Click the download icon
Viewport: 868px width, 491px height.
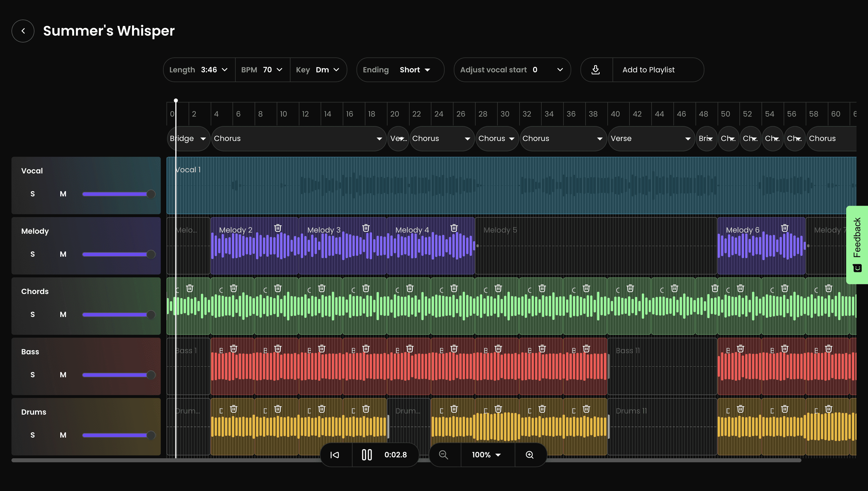(596, 70)
